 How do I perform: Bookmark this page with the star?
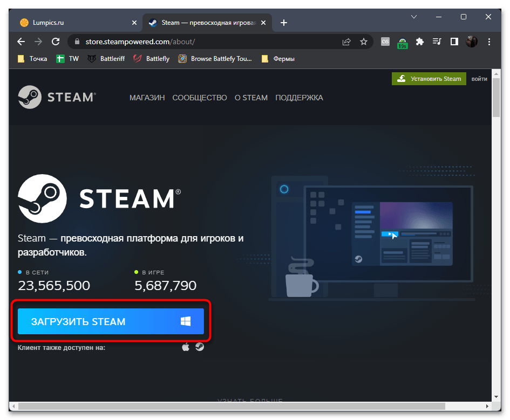[x=364, y=42]
